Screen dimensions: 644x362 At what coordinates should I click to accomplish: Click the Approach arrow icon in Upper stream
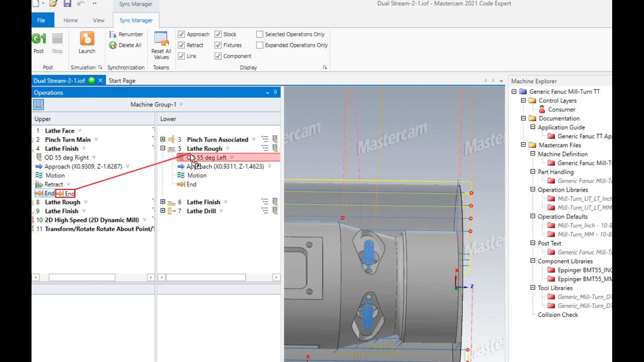pos(39,166)
